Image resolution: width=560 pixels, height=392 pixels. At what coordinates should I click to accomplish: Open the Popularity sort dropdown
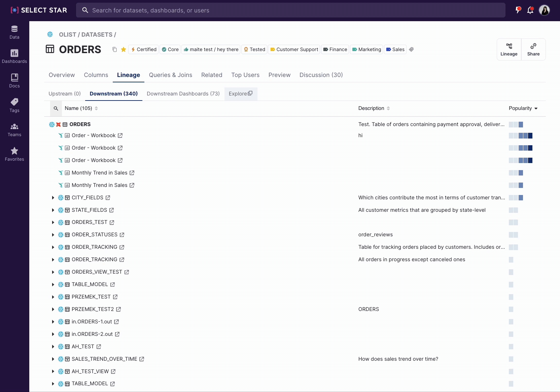(x=523, y=108)
